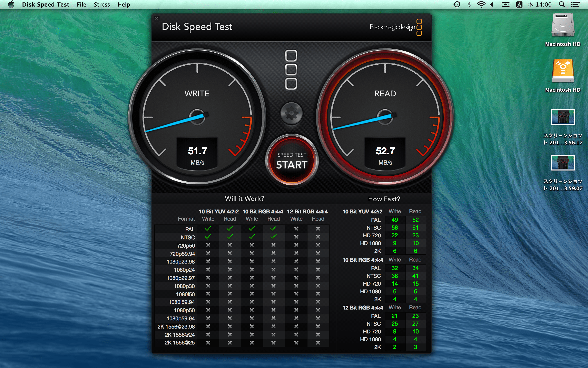Screen dimensions: 588x368
Task: Open the Stress menu
Action: pos(102,4)
